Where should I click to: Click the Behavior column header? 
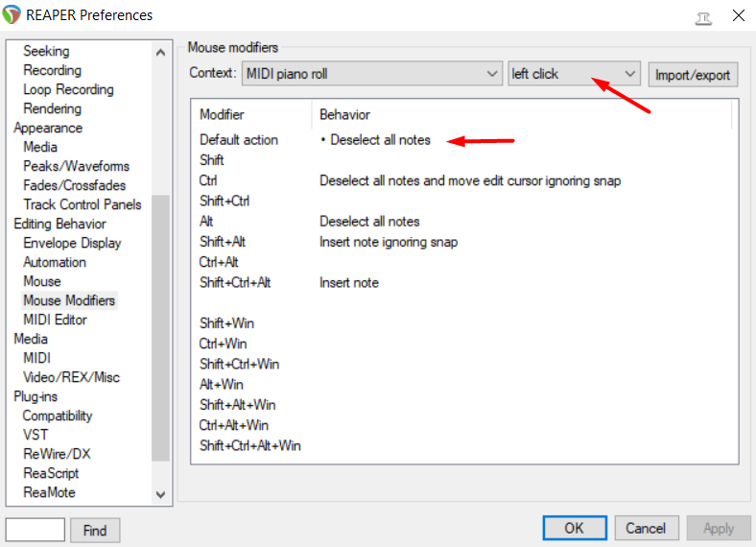[x=344, y=114]
